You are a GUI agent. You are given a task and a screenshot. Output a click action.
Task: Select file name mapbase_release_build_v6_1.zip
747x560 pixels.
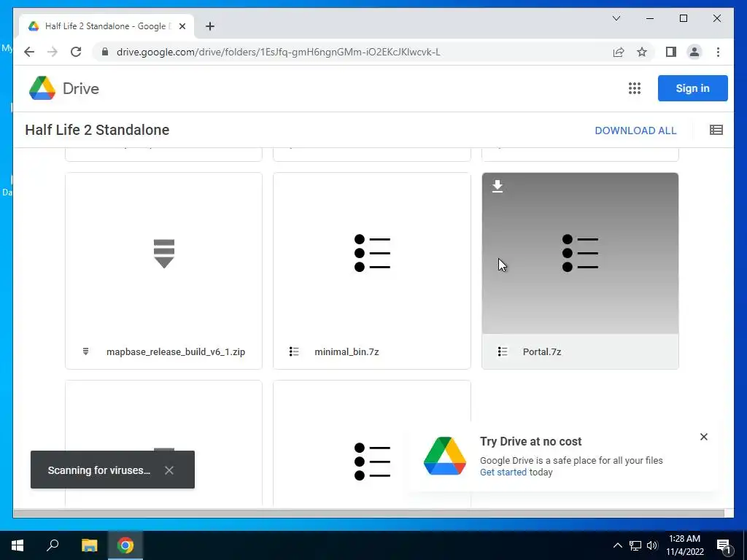(x=176, y=352)
